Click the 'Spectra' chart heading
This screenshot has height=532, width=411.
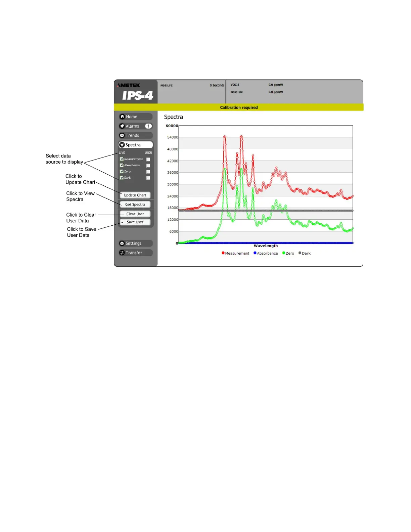click(x=174, y=117)
